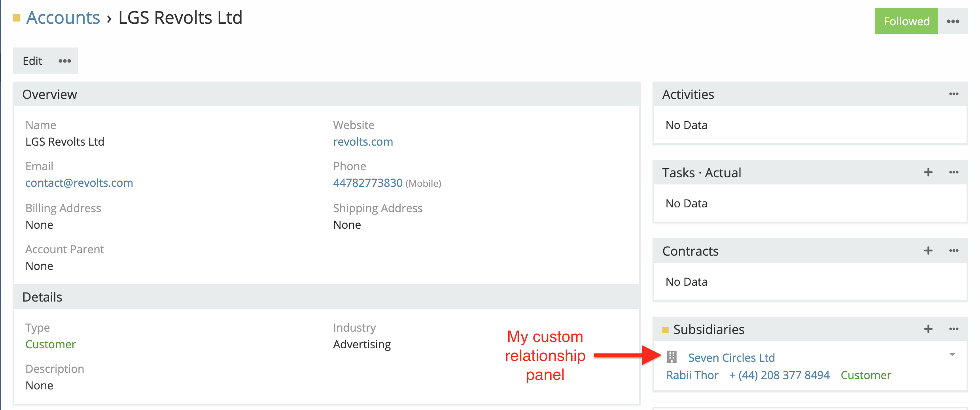Open the Rabii Thor contact link
980x410 pixels.
(x=692, y=375)
